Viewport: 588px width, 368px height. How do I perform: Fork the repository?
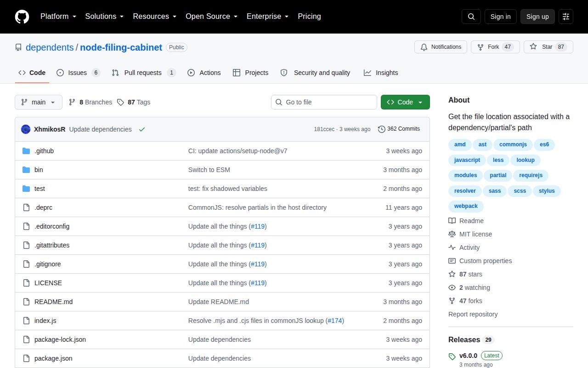pyautogui.click(x=495, y=47)
